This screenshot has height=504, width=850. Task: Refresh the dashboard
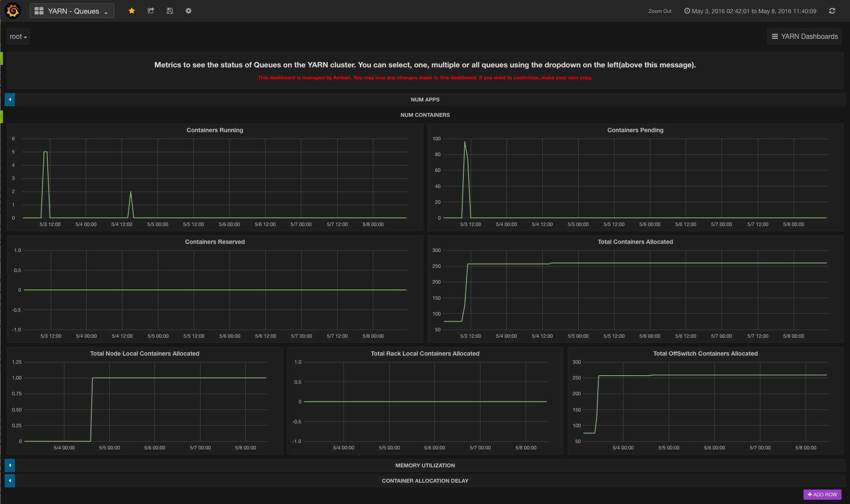pyautogui.click(x=832, y=11)
